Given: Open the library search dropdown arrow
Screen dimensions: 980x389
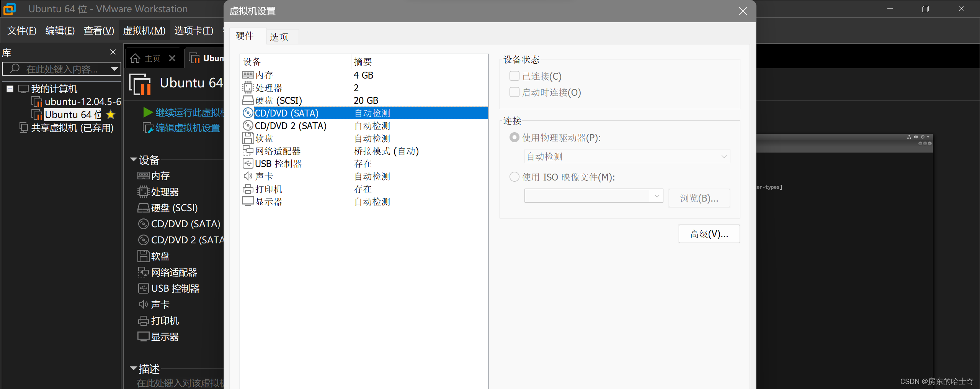Looking at the screenshot, I should click(114, 69).
